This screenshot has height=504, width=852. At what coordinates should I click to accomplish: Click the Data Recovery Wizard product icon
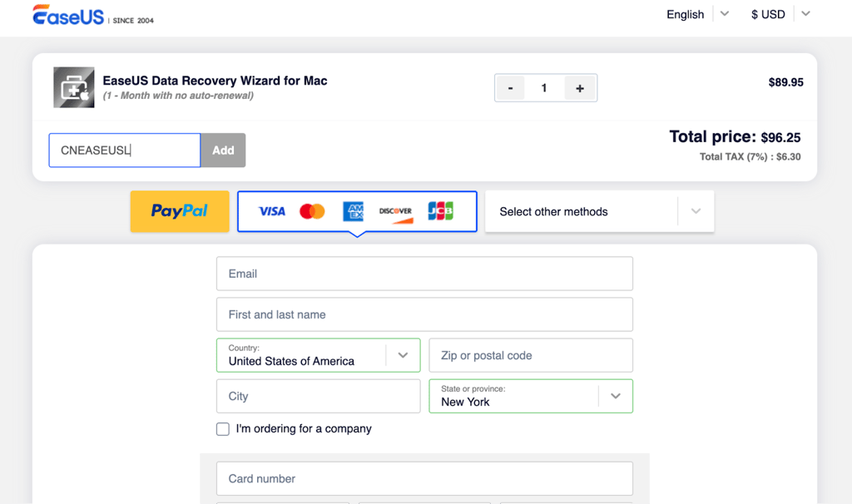[x=74, y=87]
